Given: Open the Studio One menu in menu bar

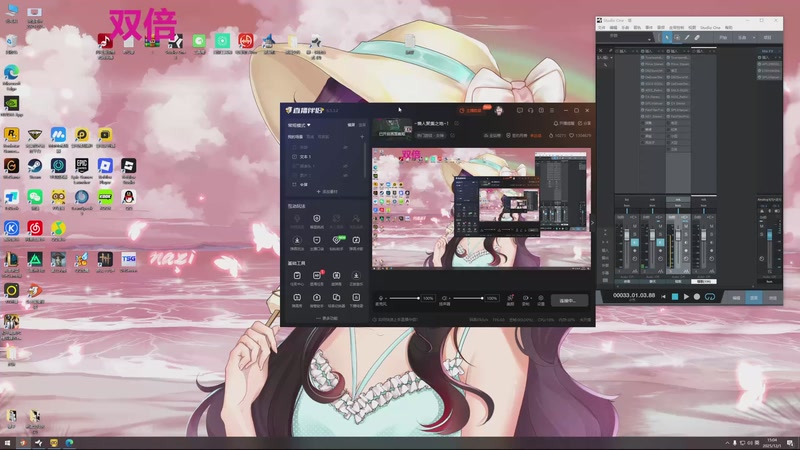Looking at the screenshot, I should point(710,28).
